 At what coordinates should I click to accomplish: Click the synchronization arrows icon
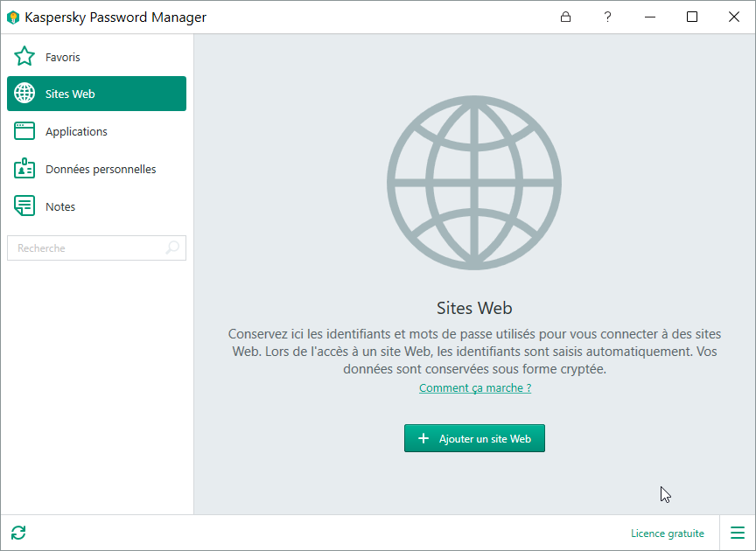coord(18,533)
